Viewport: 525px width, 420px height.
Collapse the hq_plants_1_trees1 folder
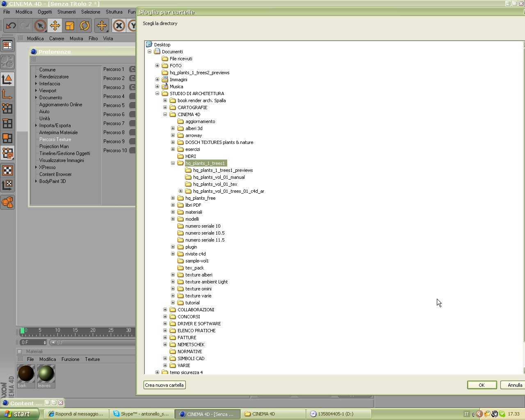pyautogui.click(x=173, y=163)
